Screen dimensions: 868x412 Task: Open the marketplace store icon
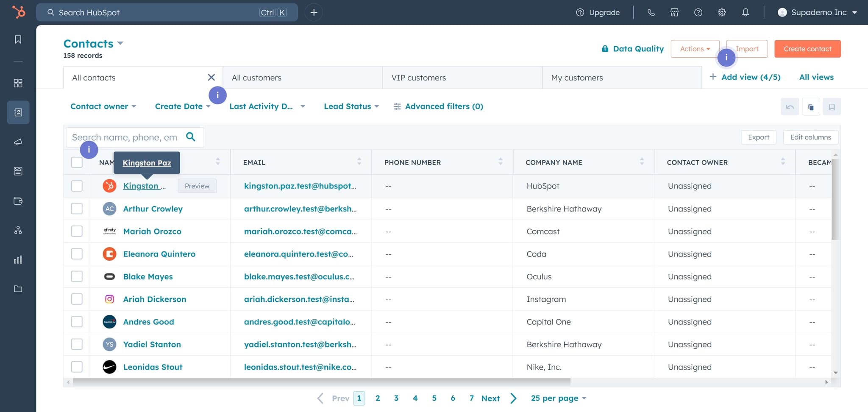[674, 12]
